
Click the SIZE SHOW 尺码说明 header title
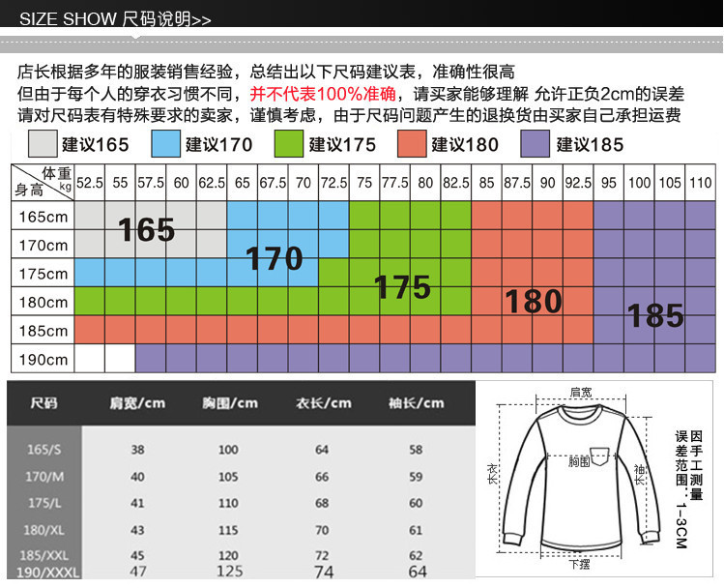click(x=115, y=19)
